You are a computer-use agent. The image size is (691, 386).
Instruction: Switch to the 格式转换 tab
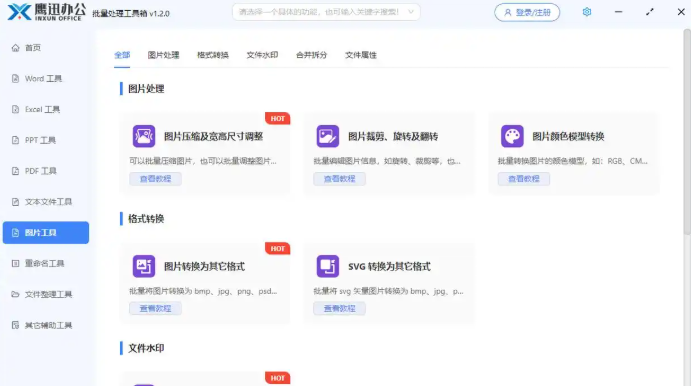[213, 55]
